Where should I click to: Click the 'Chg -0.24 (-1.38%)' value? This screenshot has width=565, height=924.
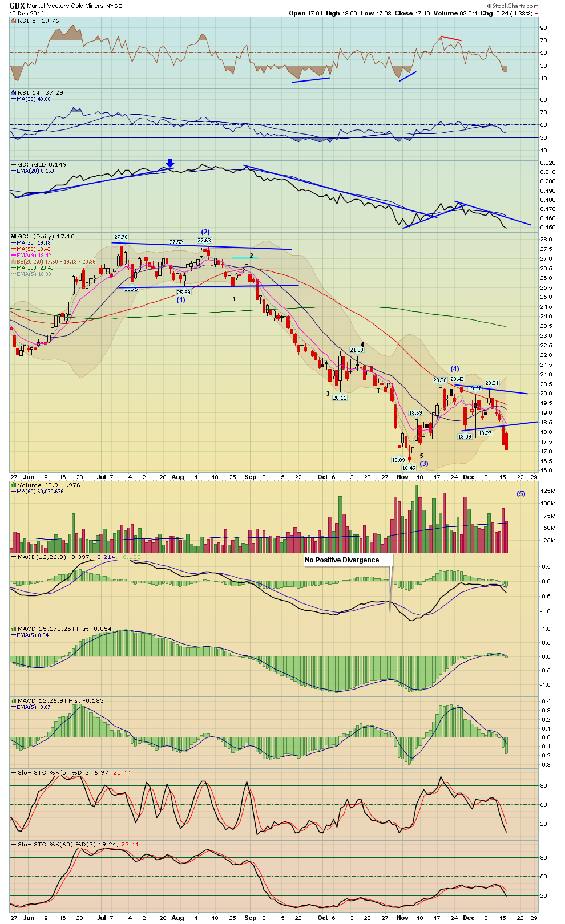point(506,13)
